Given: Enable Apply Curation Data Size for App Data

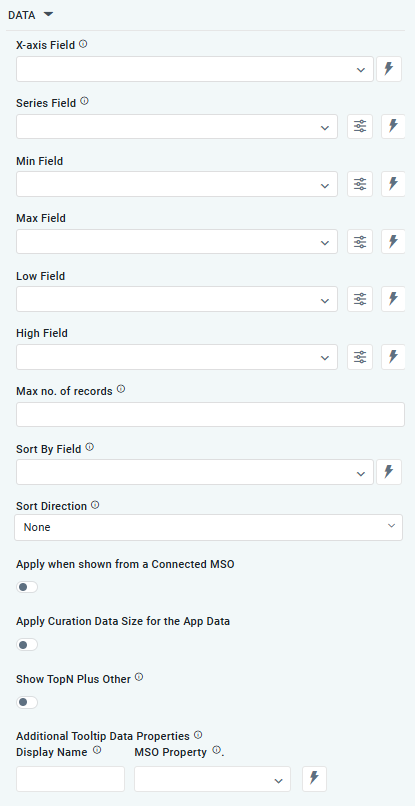Looking at the screenshot, I should click(x=27, y=645).
